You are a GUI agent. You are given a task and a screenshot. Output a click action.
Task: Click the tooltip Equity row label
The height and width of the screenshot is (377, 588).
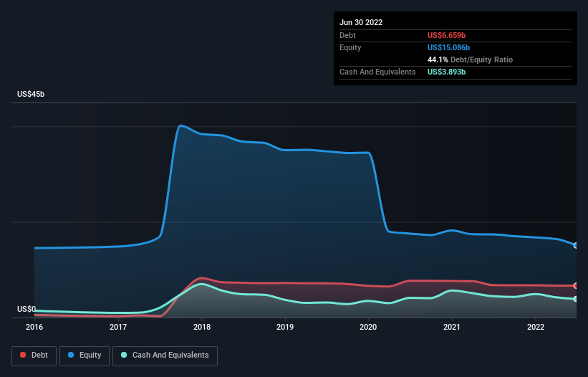[x=350, y=47]
